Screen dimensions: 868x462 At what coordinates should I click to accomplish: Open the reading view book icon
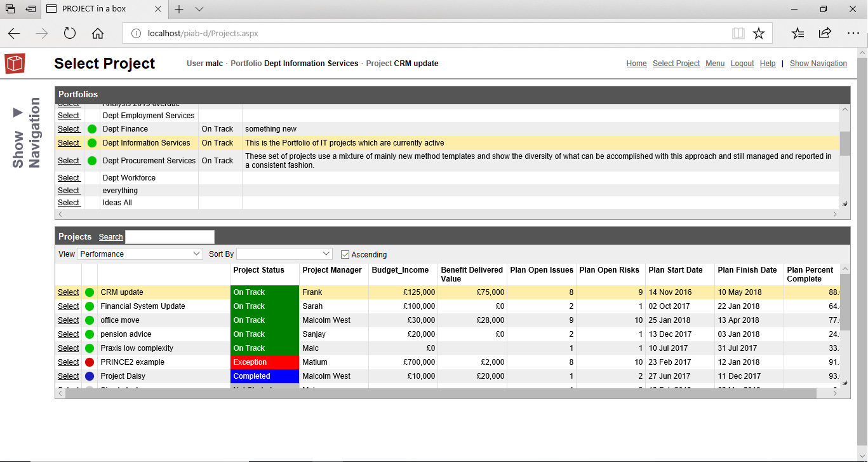point(738,34)
